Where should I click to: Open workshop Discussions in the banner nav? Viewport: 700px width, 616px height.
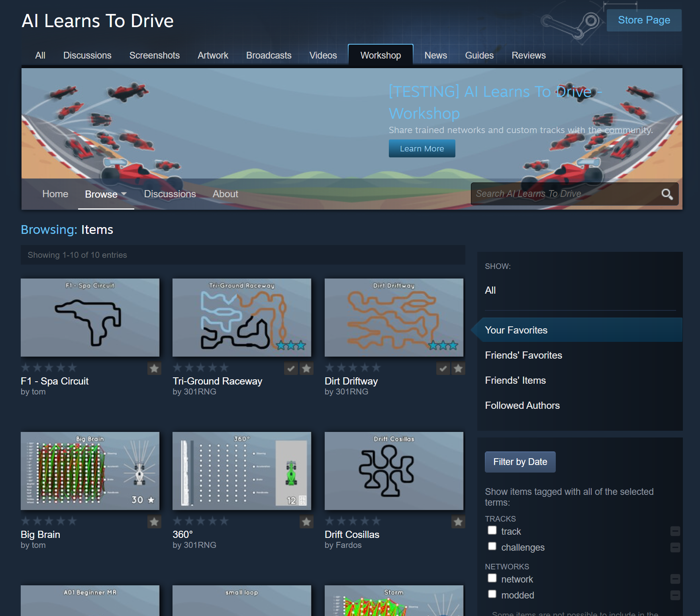click(x=170, y=194)
